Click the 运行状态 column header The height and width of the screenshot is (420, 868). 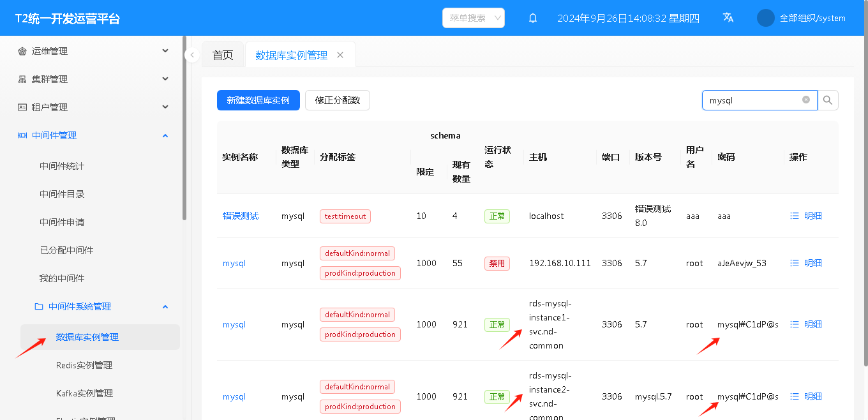(498, 157)
